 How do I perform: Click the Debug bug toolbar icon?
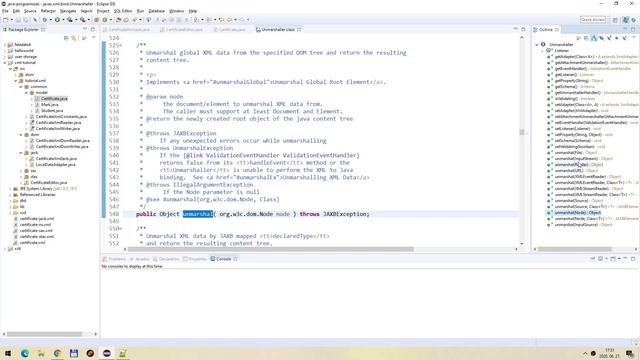pyautogui.click(x=44, y=20)
